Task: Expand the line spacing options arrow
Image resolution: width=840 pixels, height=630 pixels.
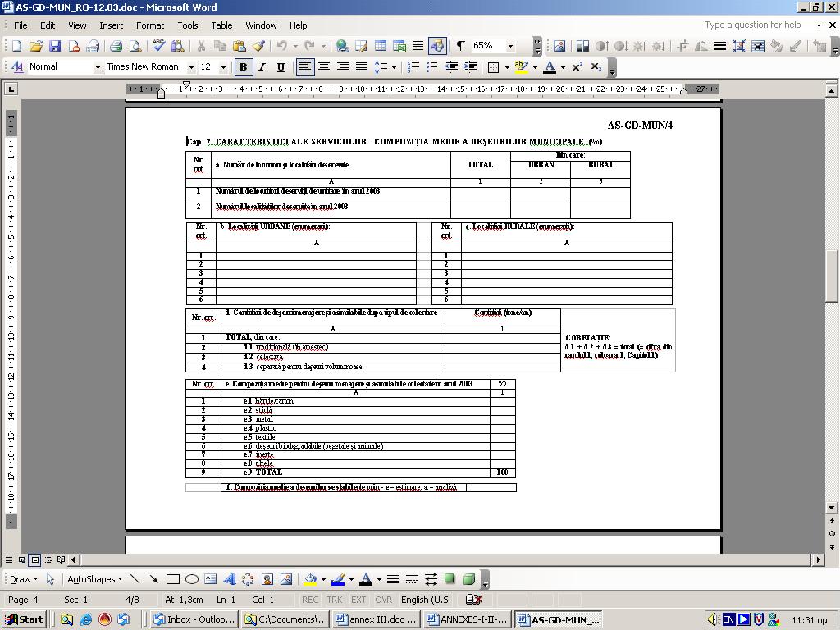Action: coord(394,67)
